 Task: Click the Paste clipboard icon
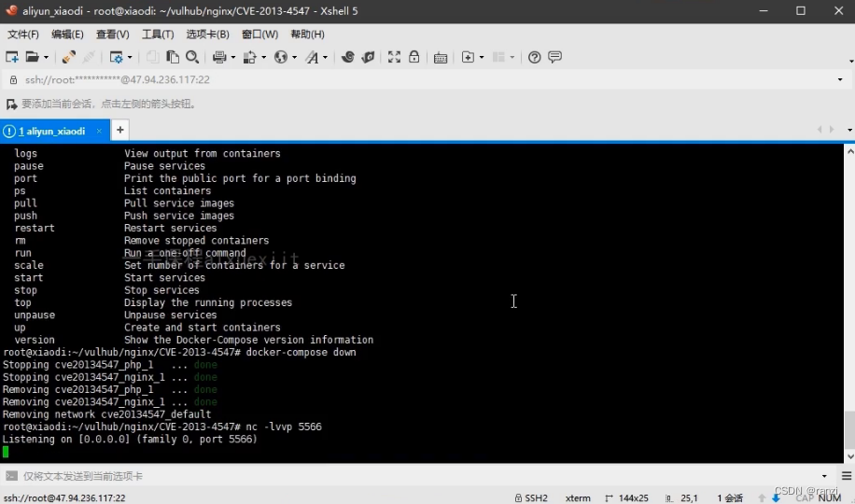click(173, 57)
